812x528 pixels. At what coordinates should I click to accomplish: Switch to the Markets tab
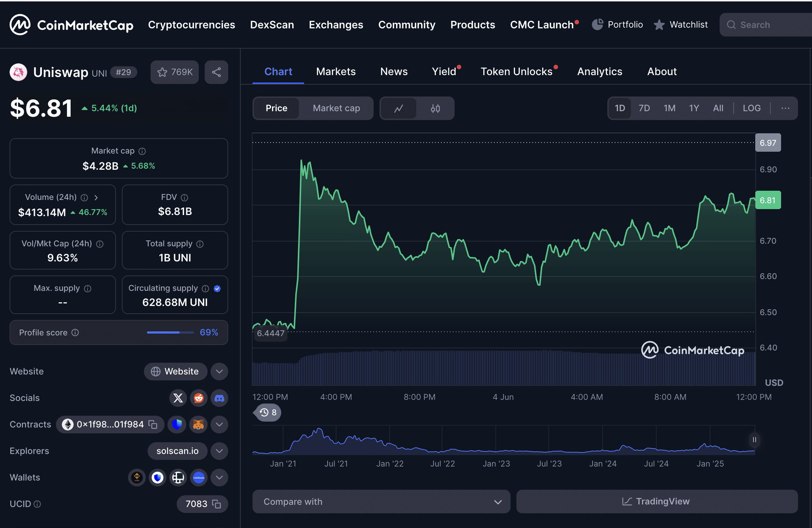336,71
